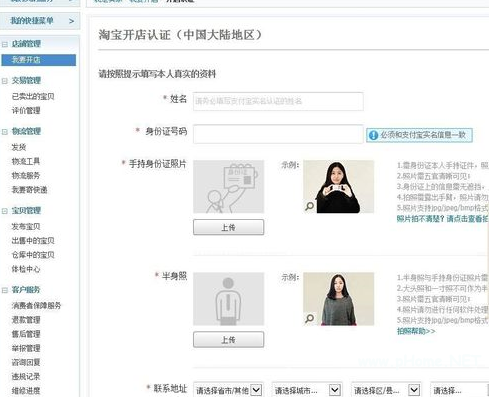Viewport: 499px width, 397px height.
Task: Click 宝贝管理 section header
Action: (x=26, y=211)
